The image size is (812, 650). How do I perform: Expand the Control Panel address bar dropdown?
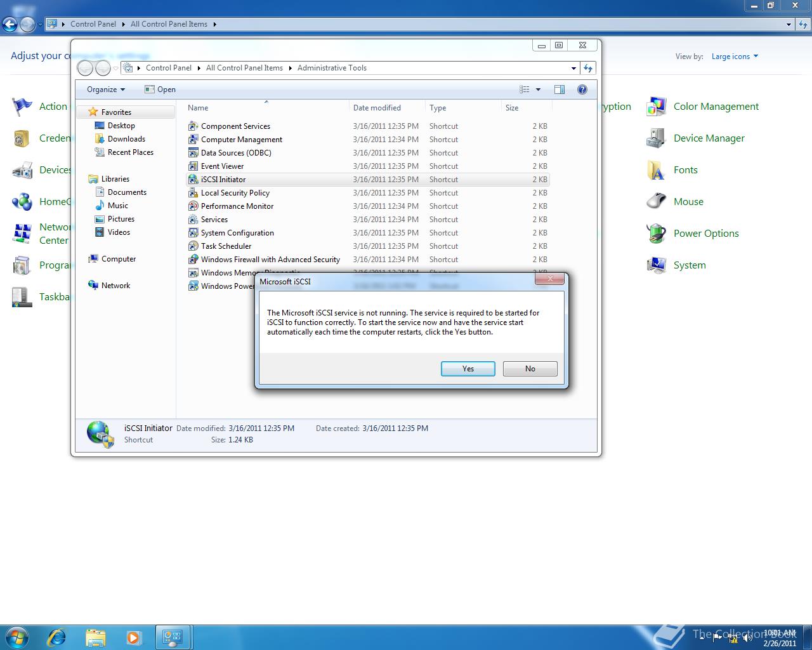pos(789,24)
